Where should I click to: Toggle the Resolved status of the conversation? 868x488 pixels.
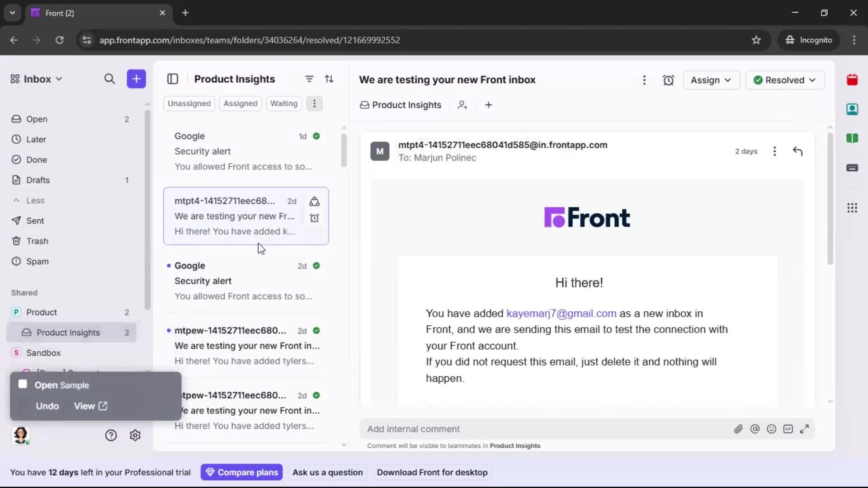point(785,80)
